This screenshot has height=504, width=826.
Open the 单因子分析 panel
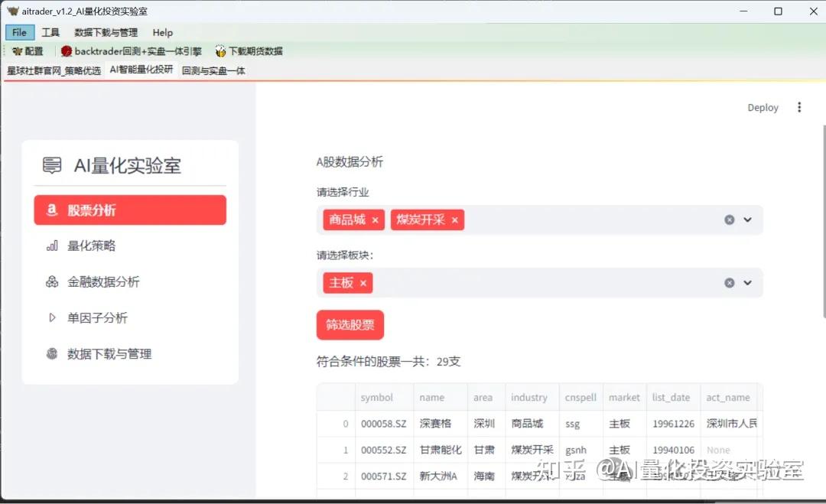pos(98,317)
